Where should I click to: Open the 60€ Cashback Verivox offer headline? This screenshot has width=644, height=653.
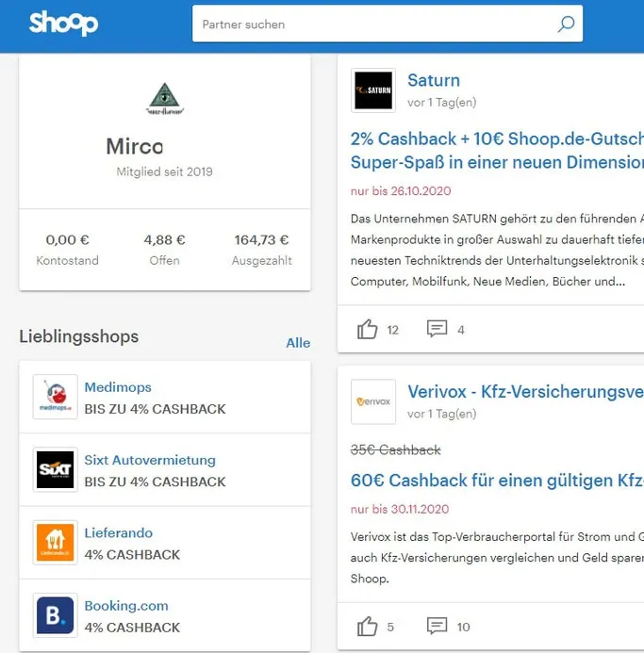(497, 481)
